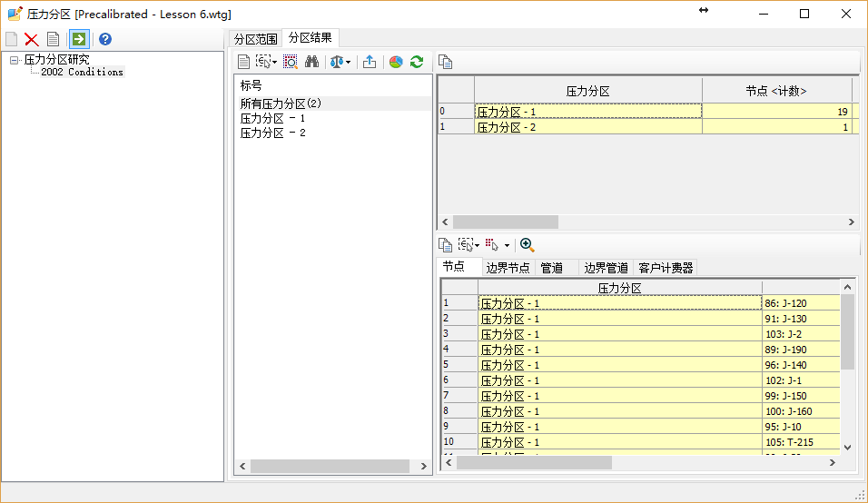Click the zone list report icon

coord(243,62)
